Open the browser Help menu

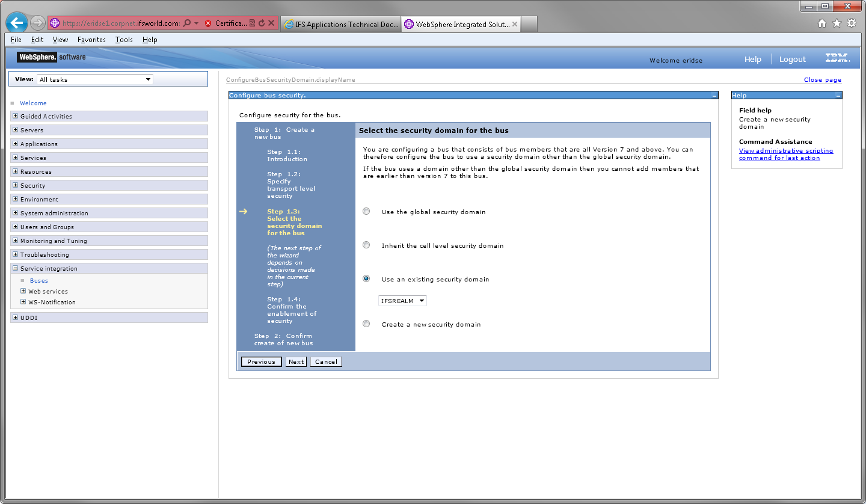click(x=150, y=40)
